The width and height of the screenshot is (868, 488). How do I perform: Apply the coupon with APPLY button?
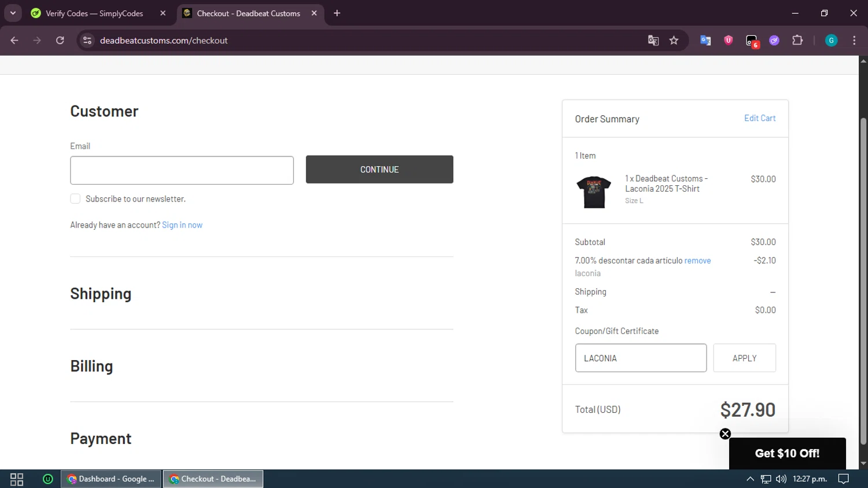pyautogui.click(x=744, y=358)
